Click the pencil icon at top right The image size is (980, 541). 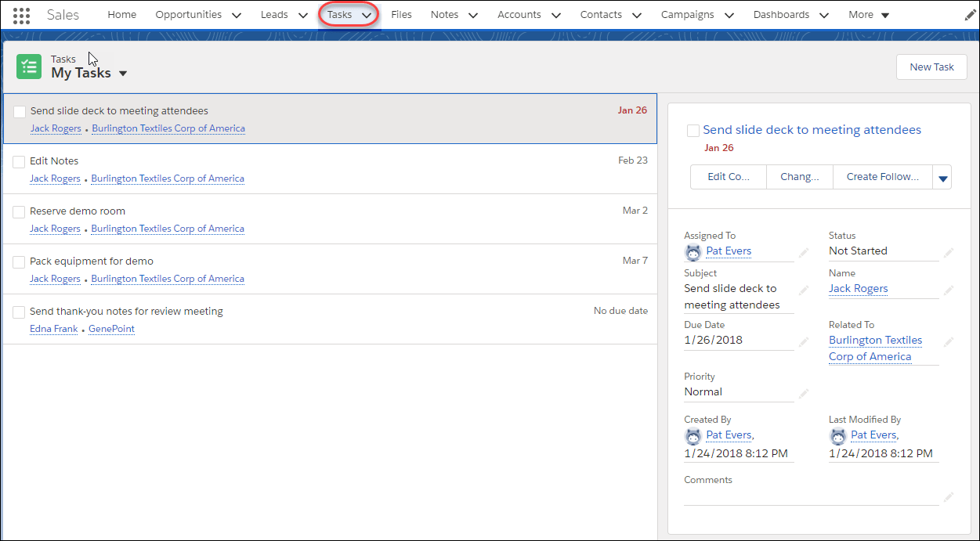click(x=968, y=13)
